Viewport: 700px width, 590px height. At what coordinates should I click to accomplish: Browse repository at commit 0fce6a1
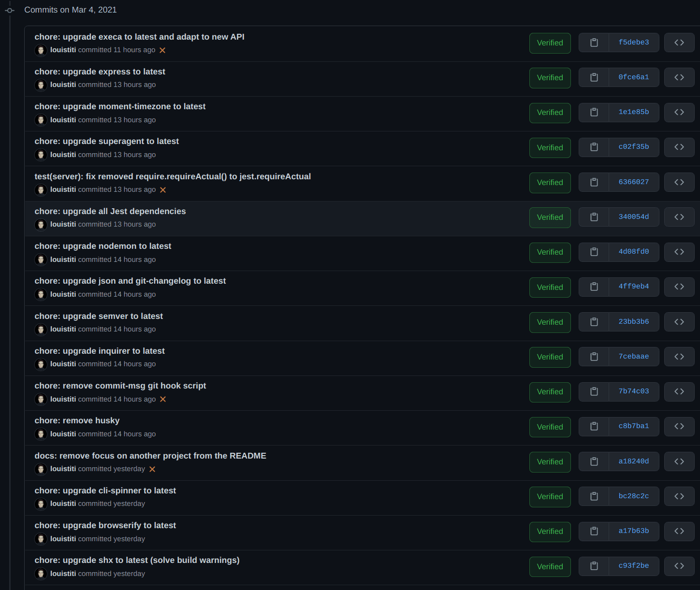pos(679,77)
